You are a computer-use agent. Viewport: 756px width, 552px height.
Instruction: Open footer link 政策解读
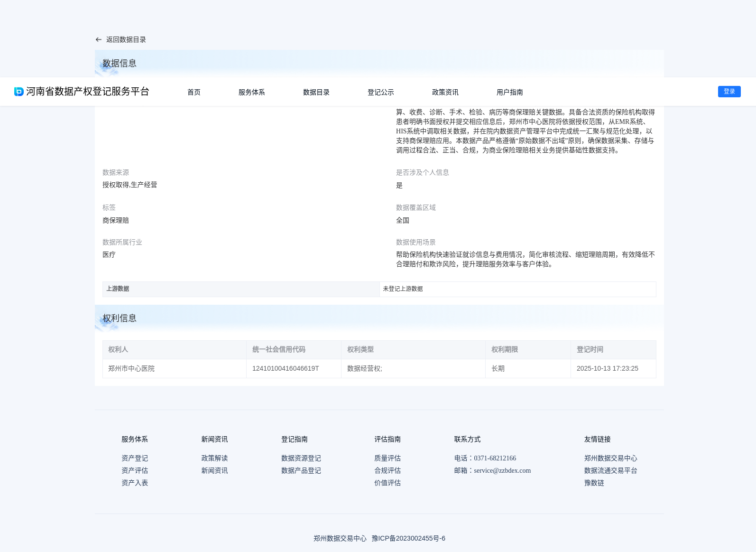click(x=214, y=458)
